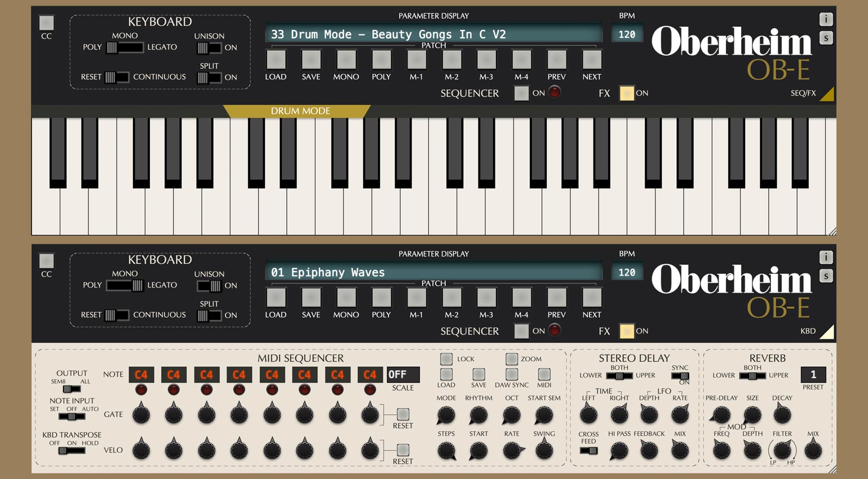Viewport: 868px width, 479px height.
Task: Click the MIDI sequencer LOAD button
Action: tap(446, 374)
